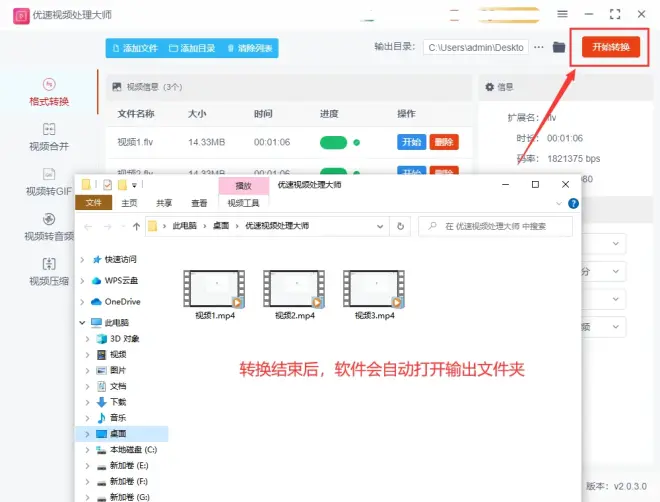Select 视频转音频 in the left sidebar
660x502 pixels.
[x=49, y=227]
